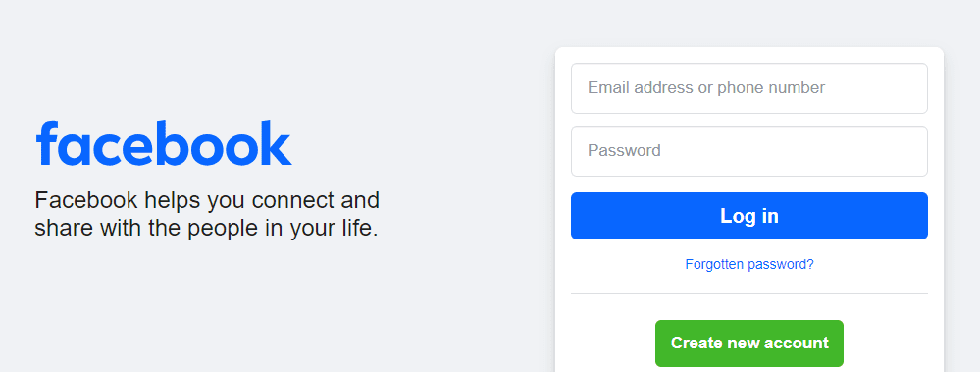
Task: Click the word 'password?' in Forgotten password link
Action: [x=781, y=264]
